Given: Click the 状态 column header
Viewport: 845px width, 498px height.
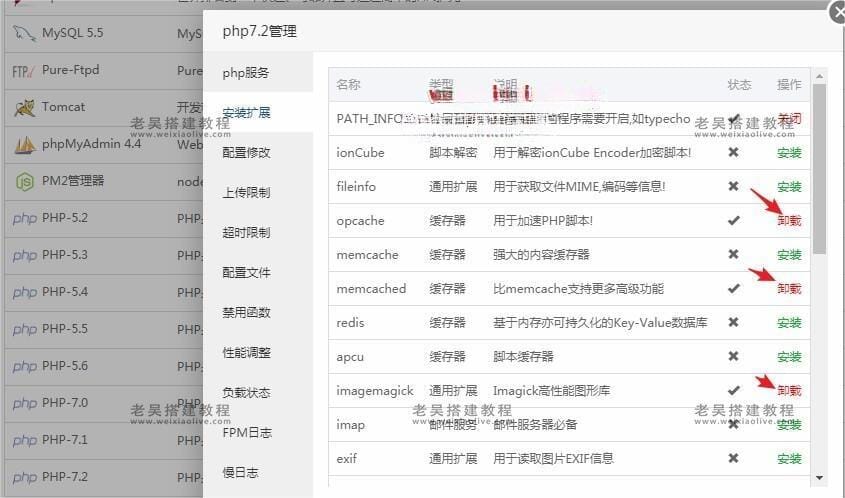Looking at the screenshot, I should pyautogui.click(x=739, y=85).
